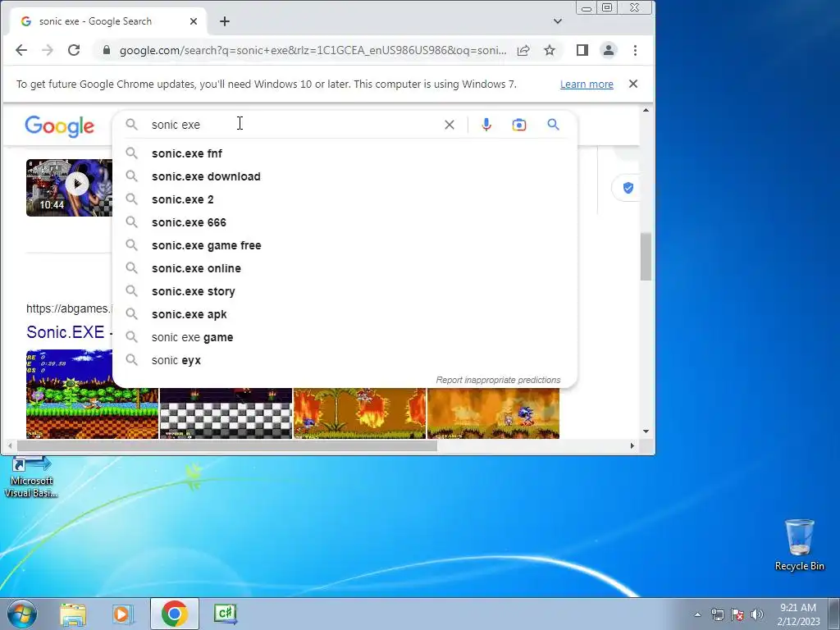840x630 pixels.
Task: Open Action Center flag icon
Action: tap(737, 614)
